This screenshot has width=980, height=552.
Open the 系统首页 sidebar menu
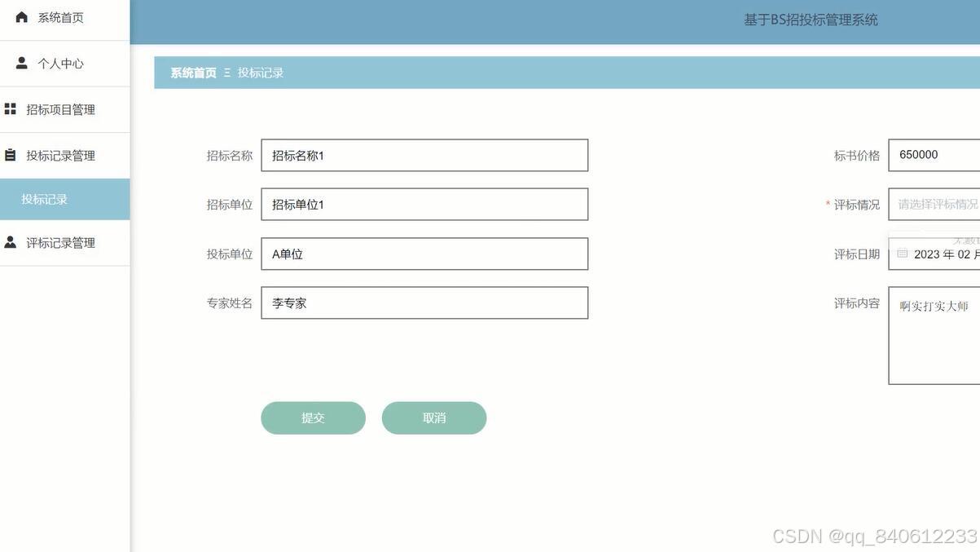(x=64, y=18)
